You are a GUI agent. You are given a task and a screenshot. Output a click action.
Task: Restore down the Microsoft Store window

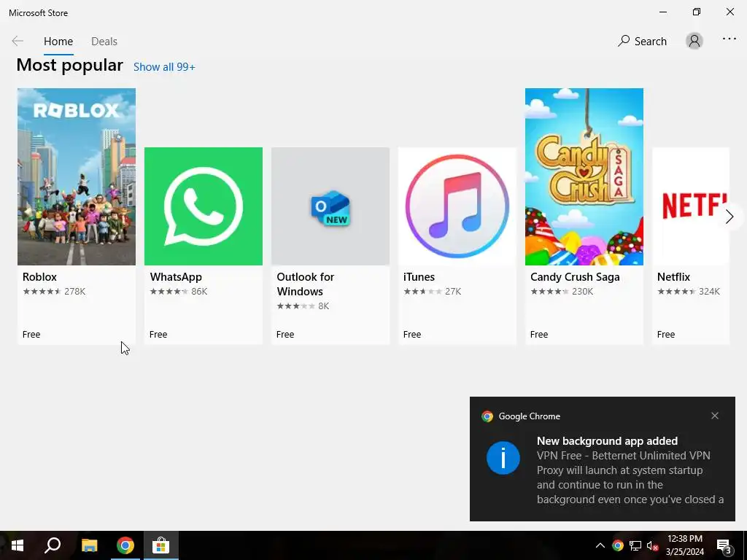pos(697,12)
